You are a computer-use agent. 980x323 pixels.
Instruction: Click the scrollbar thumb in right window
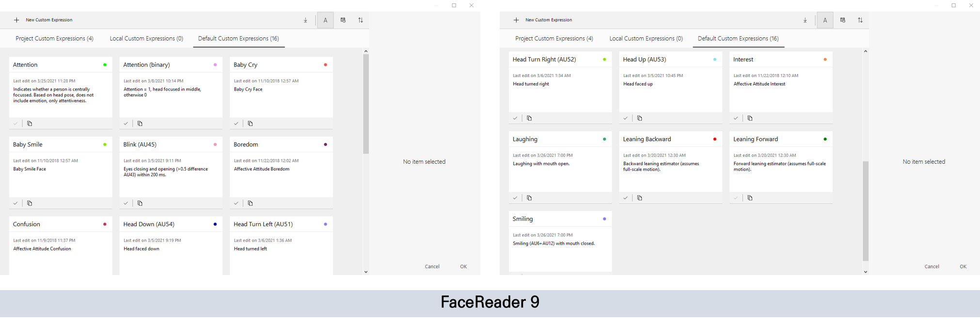[866, 211]
